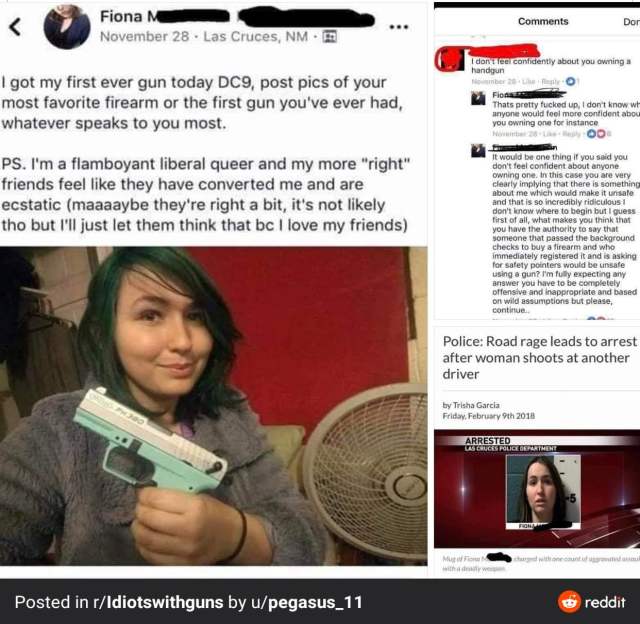This screenshot has width=640, height=624.
Task: Click the blue like reaction on first comment
Action: pyautogui.click(x=571, y=82)
